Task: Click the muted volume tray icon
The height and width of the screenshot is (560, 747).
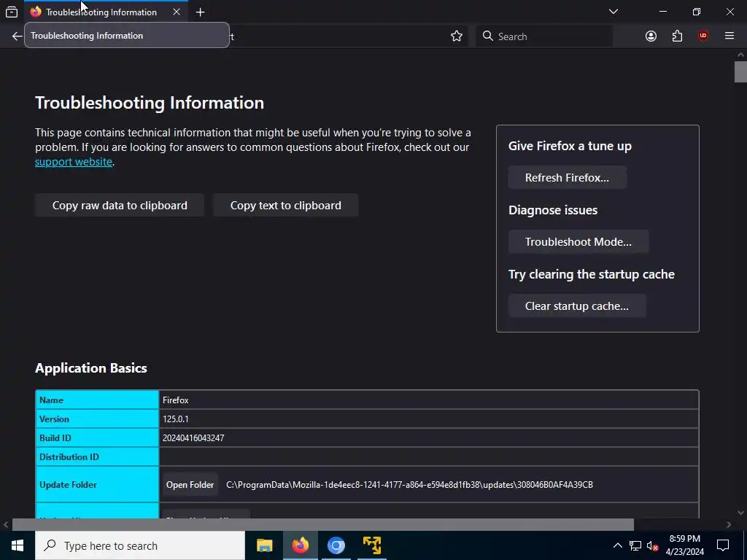Action: click(x=653, y=545)
